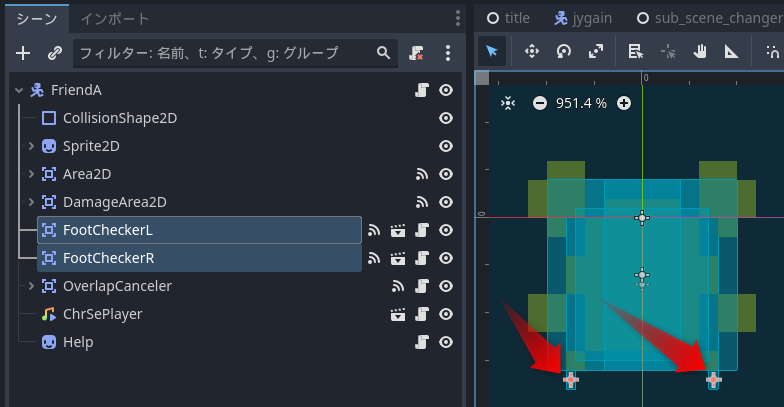This screenshot has height=407, width=784.
Task: Select the Help node
Action: pyautogui.click(x=78, y=342)
